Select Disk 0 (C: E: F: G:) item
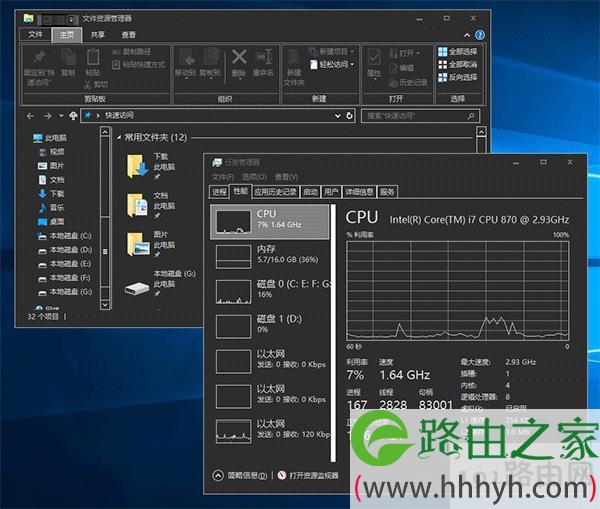 pos(269,292)
